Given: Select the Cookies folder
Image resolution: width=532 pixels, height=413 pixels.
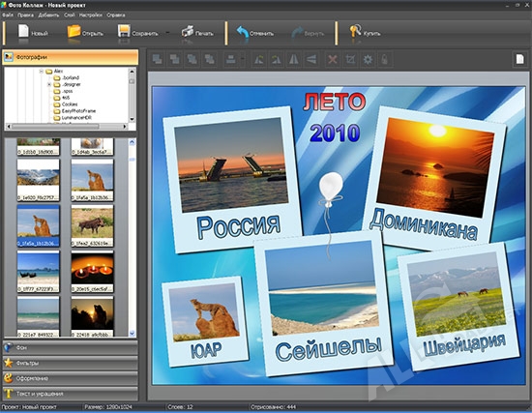Looking at the screenshot, I should pyautogui.click(x=70, y=104).
